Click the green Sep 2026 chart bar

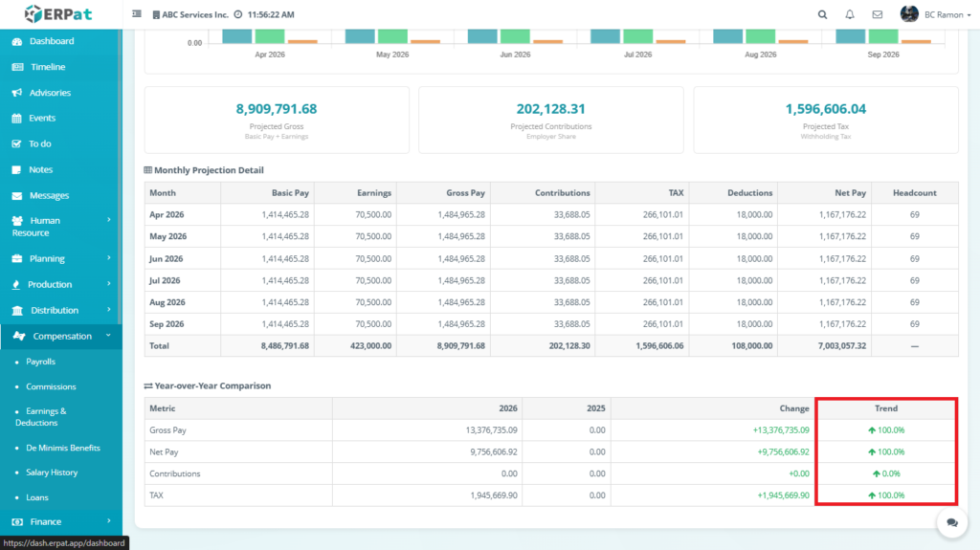(x=885, y=36)
